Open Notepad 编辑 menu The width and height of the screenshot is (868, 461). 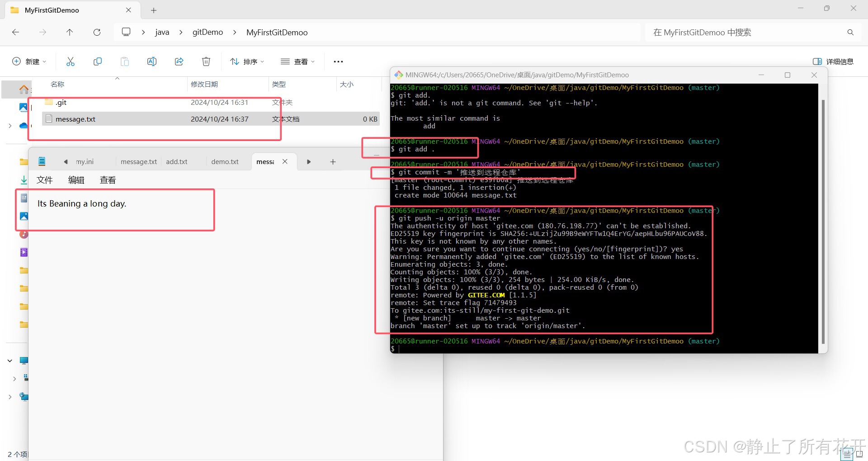coord(76,180)
